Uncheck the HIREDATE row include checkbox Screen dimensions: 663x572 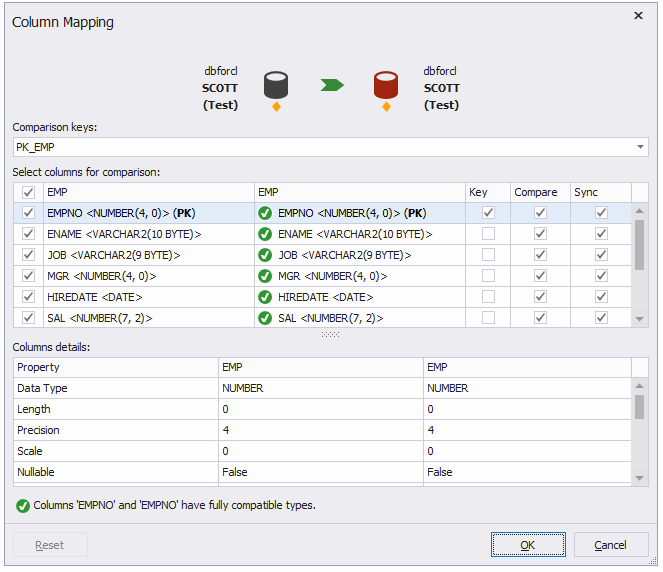coord(28,297)
